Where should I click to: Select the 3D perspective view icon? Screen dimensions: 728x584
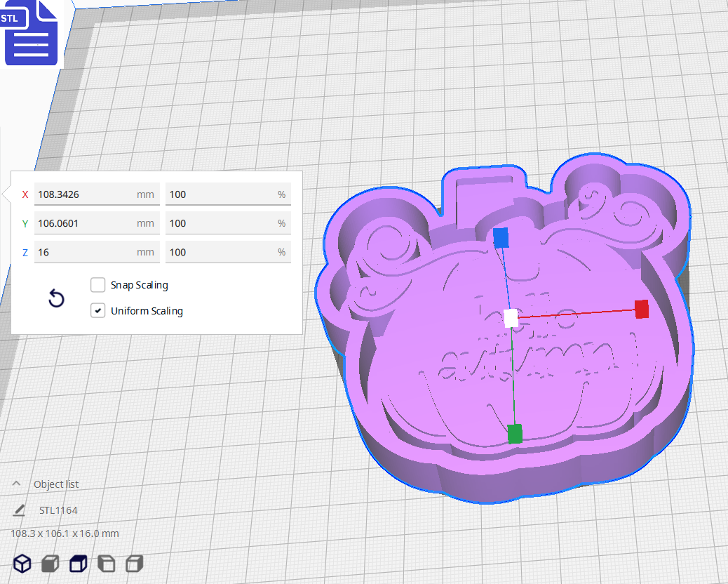[22, 564]
